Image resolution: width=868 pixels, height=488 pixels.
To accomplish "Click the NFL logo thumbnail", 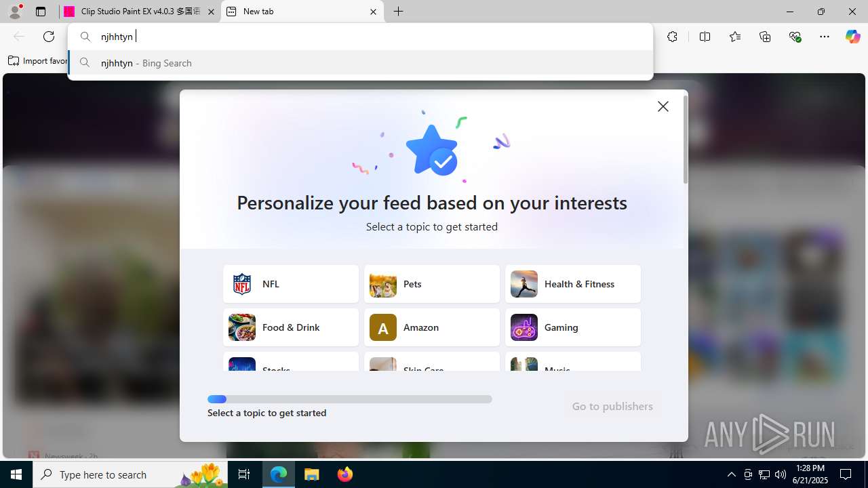I will click(242, 284).
